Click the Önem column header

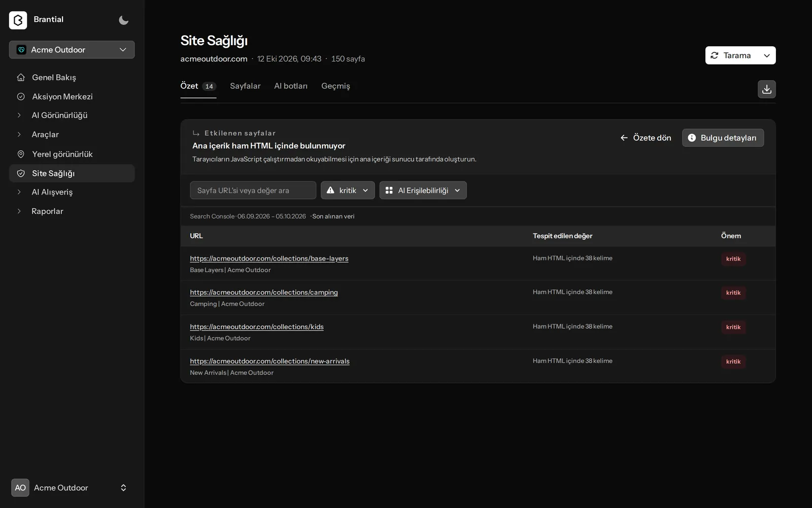pos(731,236)
